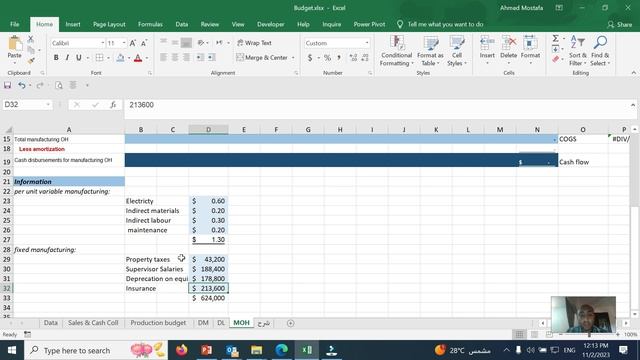Image resolution: width=640 pixels, height=360 pixels.
Task: Center text horizontally
Action: (175, 58)
